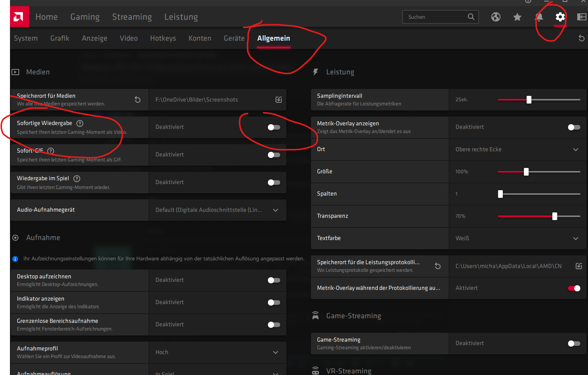Open notifications bell icon
This screenshot has height=375, width=588.
[539, 17]
